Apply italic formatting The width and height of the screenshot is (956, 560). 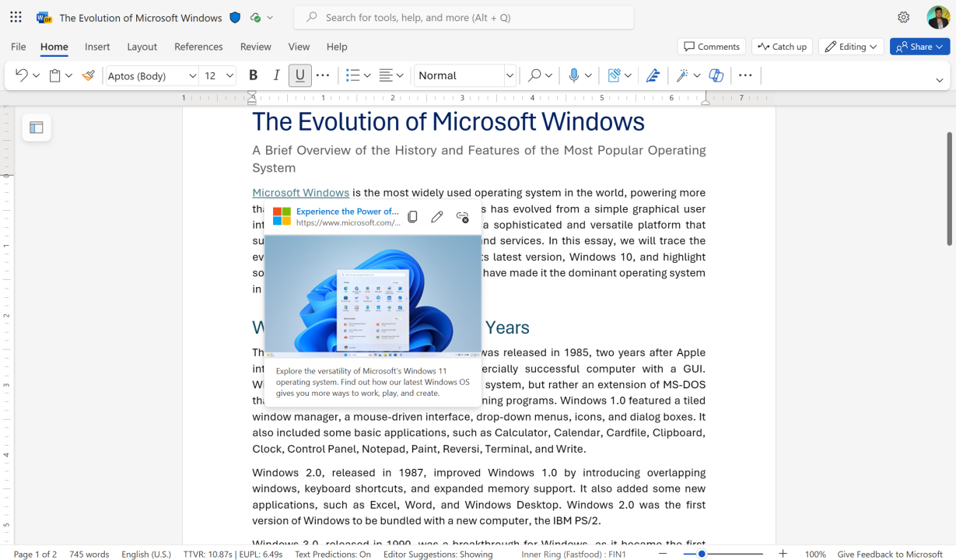[x=276, y=75]
